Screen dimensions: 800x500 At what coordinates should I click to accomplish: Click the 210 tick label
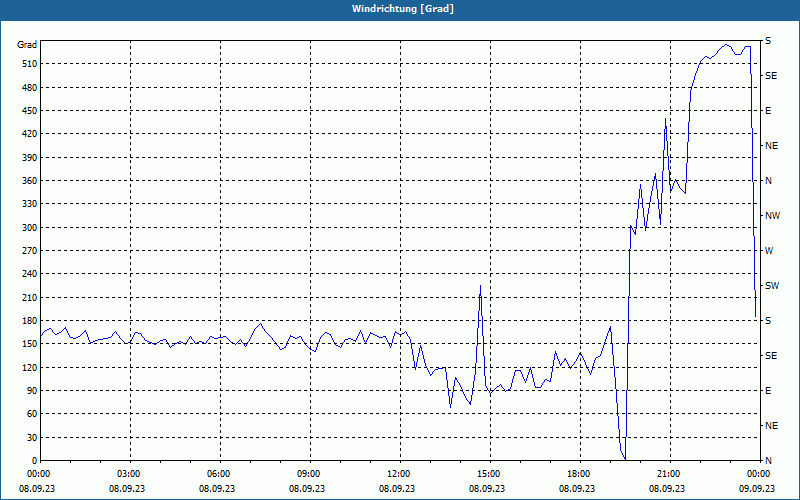coord(29,297)
